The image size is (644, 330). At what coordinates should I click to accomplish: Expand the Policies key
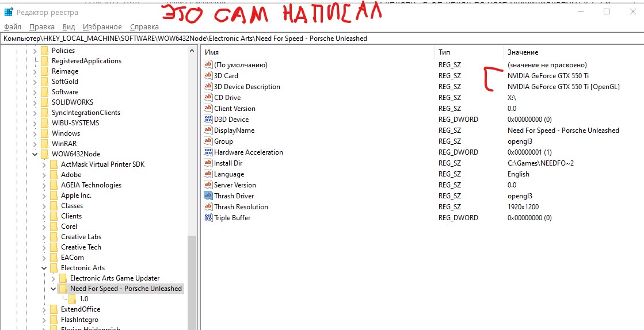click(x=35, y=51)
